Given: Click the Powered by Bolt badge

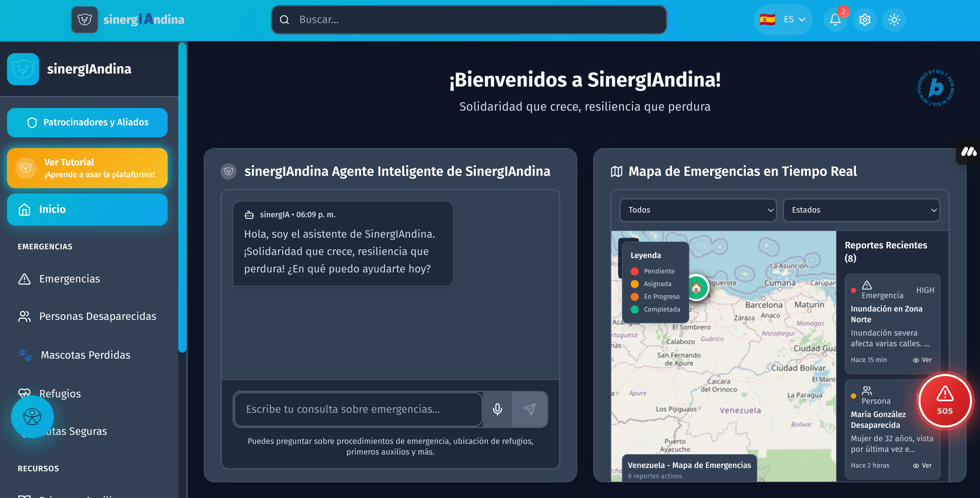Looking at the screenshot, I should click(936, 88).
